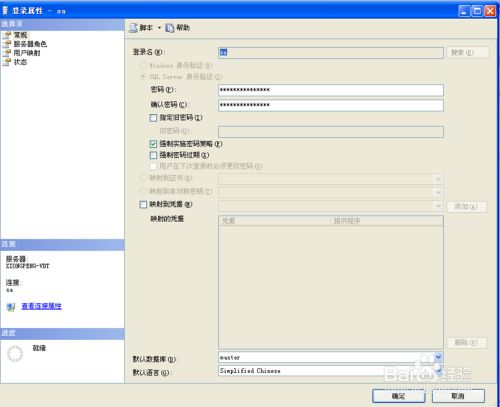Click the connection properties icon
This screenshot has height=407, width=500.
click(x=11, y=307)
